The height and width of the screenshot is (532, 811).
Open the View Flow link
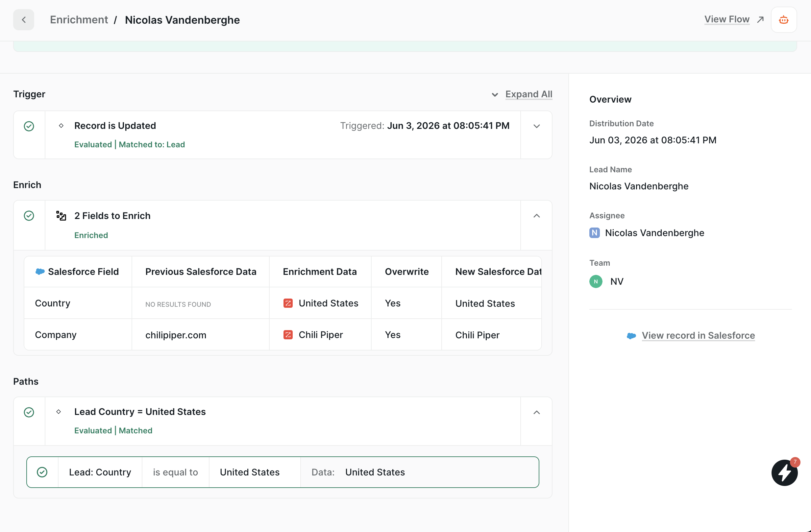[727, 19]
